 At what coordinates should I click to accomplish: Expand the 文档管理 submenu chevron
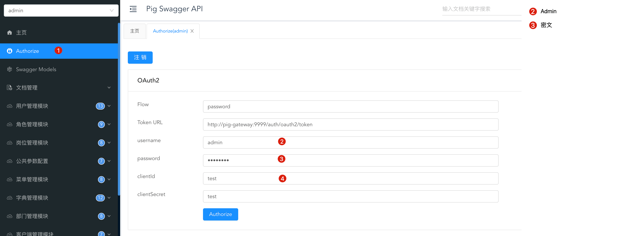(109, 88)
